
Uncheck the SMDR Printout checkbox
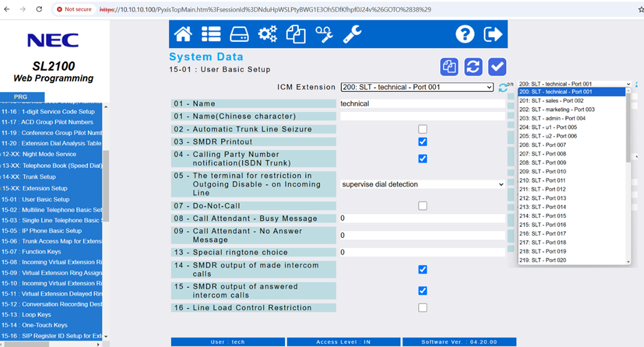click(423, 142)
